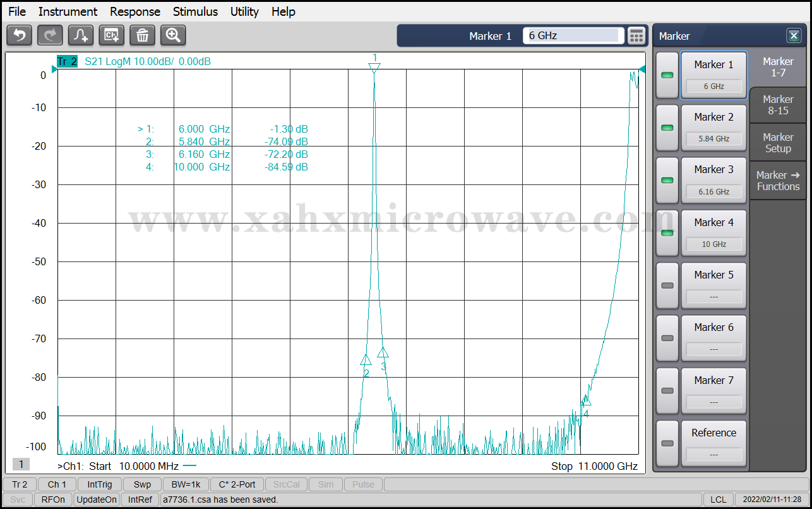Toggle the Marker 5 on/off indicator

pos(667,285)
